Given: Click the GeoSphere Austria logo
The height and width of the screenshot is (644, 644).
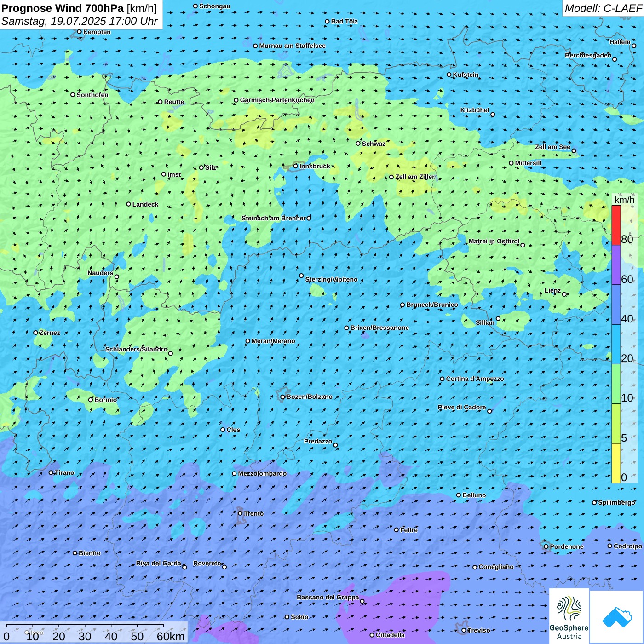Looking at the screenshot, I should [569, 616].
